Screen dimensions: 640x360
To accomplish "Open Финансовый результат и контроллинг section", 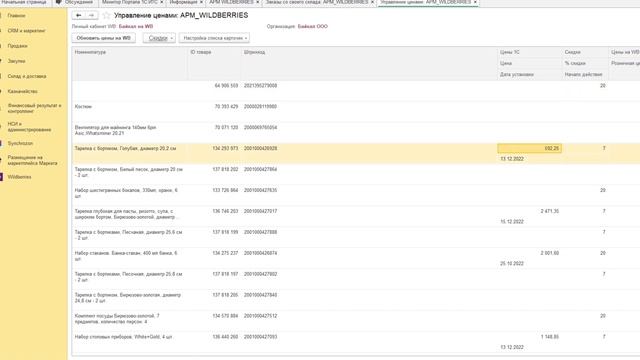I will [34, 108].
